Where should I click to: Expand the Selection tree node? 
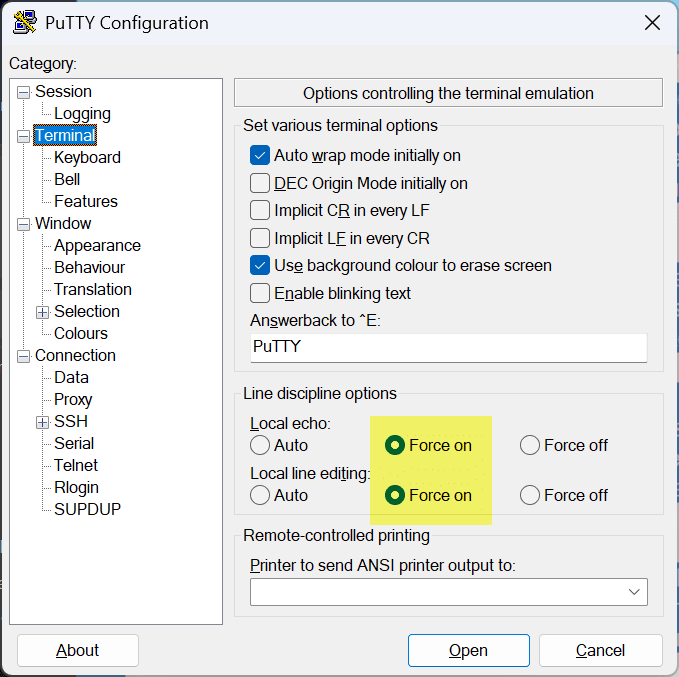coord(43,312)
